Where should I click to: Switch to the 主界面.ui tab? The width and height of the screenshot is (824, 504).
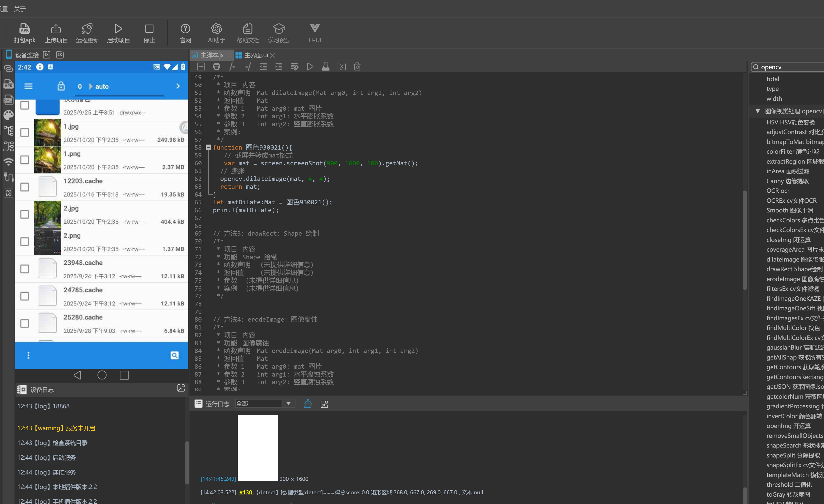(x=256, y=55)
